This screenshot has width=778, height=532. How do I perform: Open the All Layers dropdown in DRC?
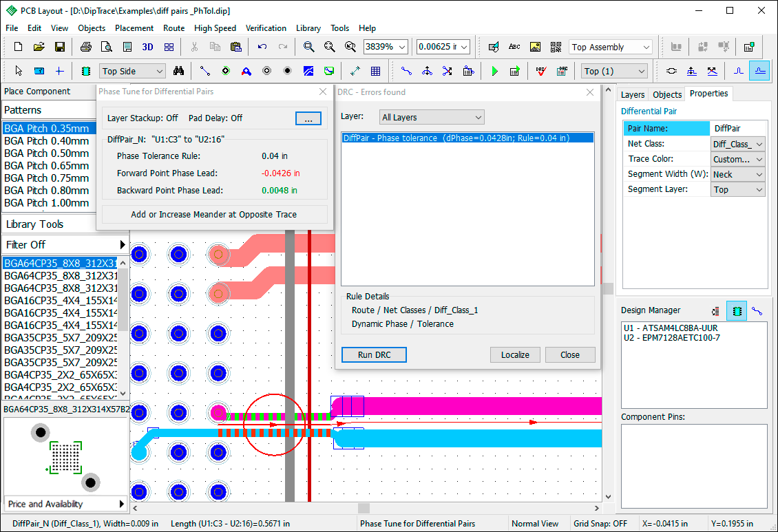pyautogui.click(x=432, y=118)
